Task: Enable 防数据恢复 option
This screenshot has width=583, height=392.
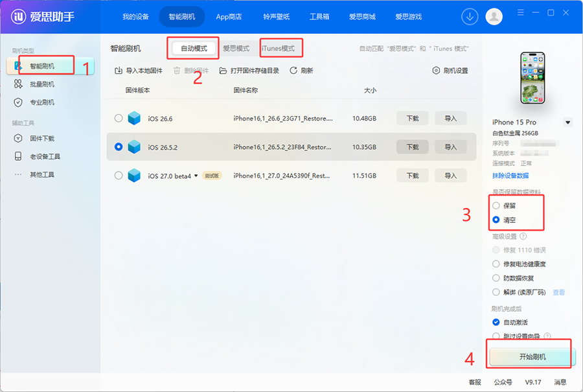Action: pos(496,278)
